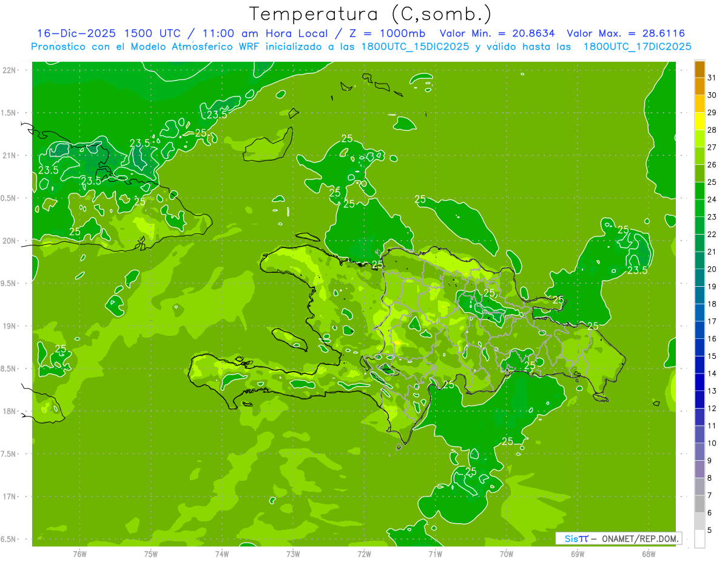Viewport: 728px width, 562px height.
Task: Pick the light gray legend swatch between 5 and 6
Action: click(699, 521)
